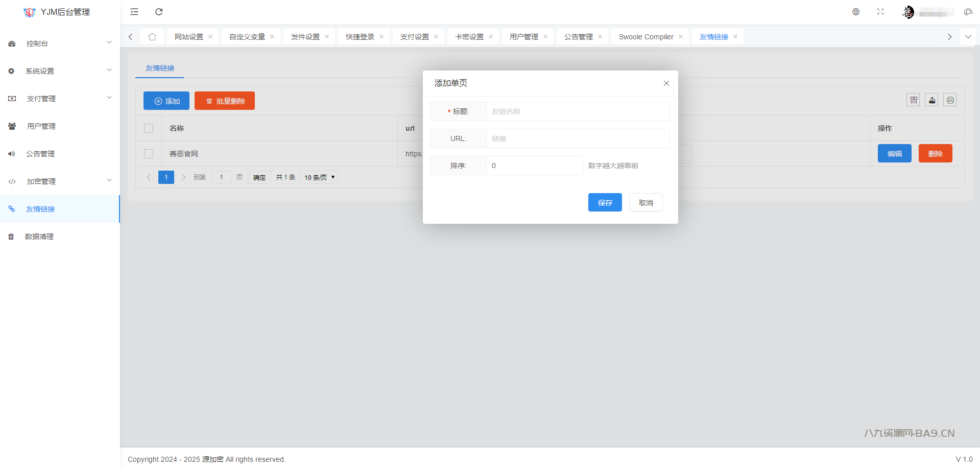
Task: Click the print icon in the table toolbar
Action: click(950, 100)
